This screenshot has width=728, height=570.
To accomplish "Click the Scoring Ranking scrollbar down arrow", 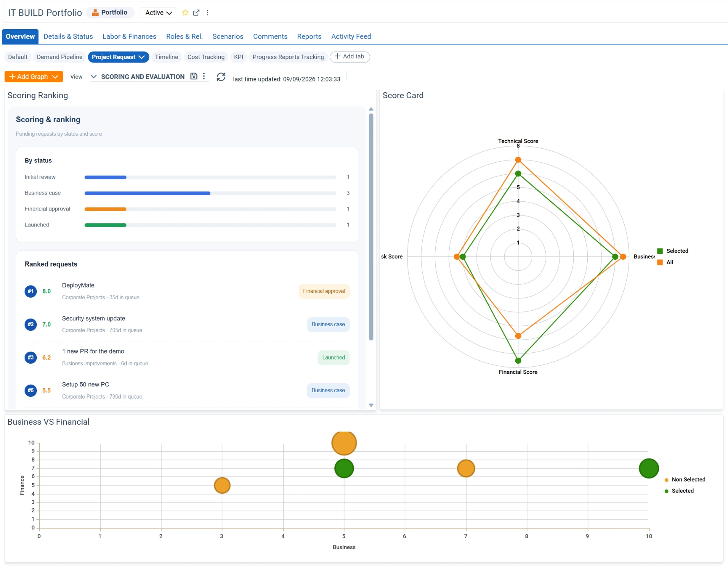I will tap(371, 405).
